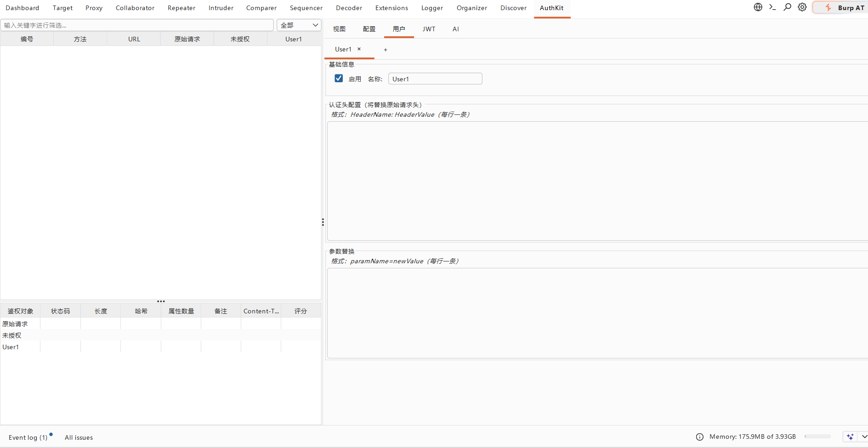Image resolution: width=868 pixels, height=448 pixels.
Task: Select the User1 row in lower table
Action: [161, 347]
